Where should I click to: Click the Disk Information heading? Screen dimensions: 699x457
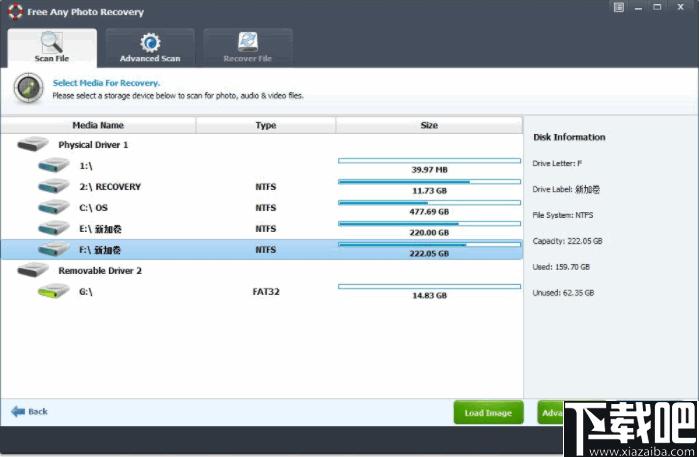pyautogui.click(x=569, y=137)
